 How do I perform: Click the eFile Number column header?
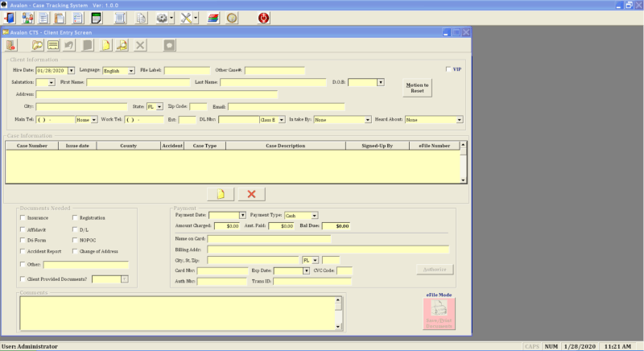pos(435,146)
